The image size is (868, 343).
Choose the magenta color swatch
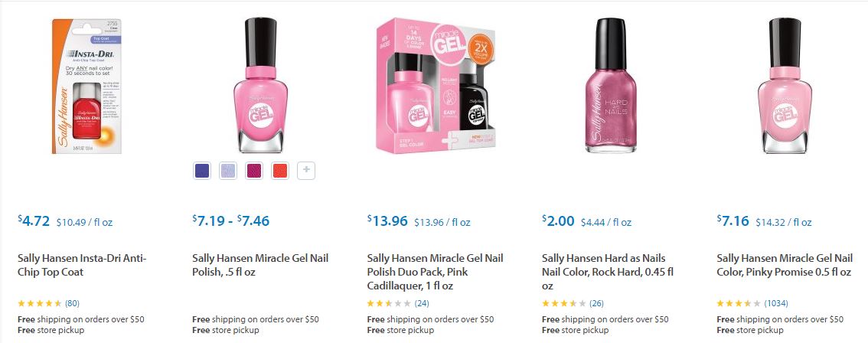[x=254, y=171]
